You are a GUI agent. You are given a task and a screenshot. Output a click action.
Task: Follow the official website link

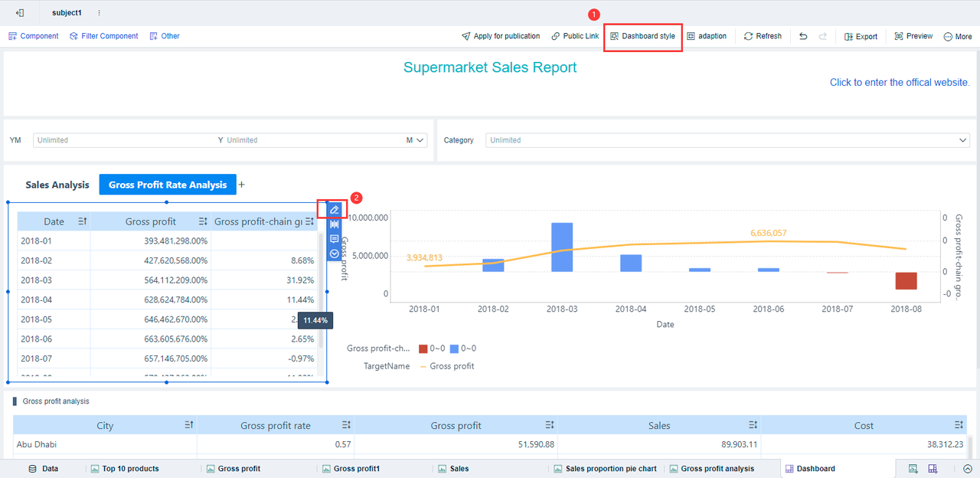coord(900,82)
